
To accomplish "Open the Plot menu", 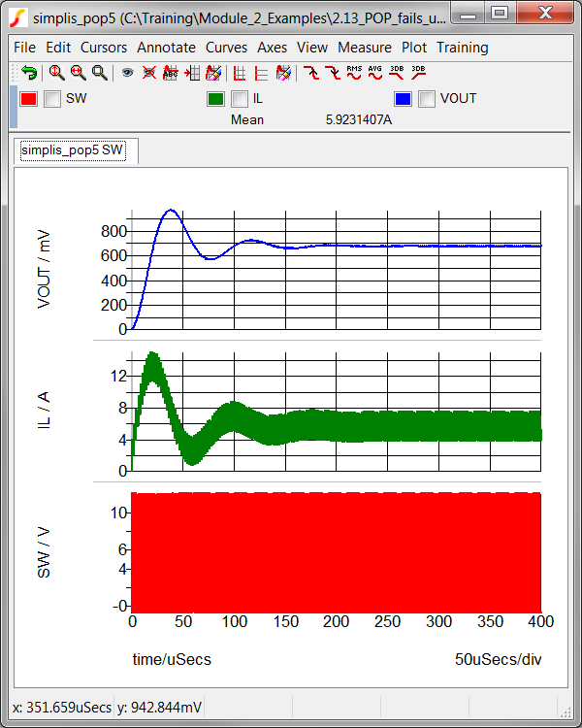I will pos(414,48).
